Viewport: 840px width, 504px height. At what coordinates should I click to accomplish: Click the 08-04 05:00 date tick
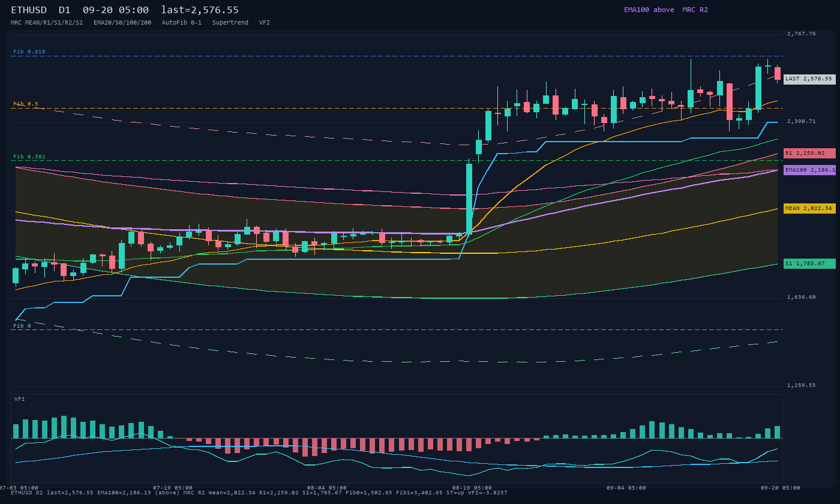327,488
